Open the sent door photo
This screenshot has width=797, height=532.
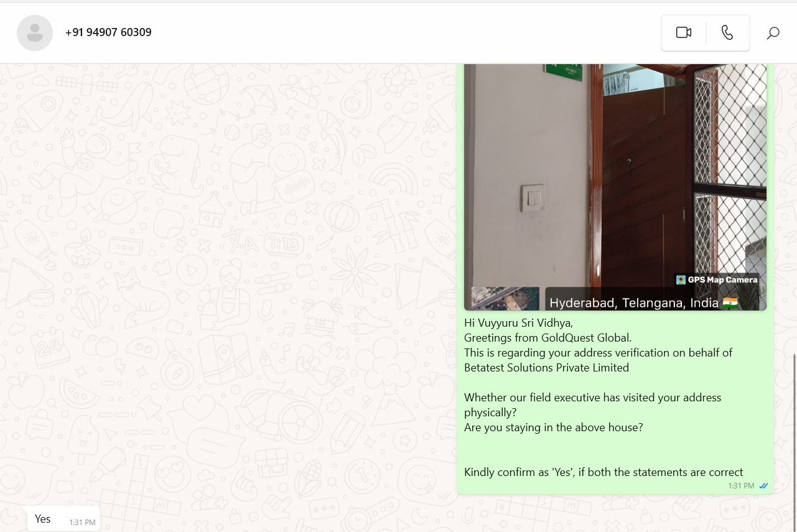click(615, 187)
